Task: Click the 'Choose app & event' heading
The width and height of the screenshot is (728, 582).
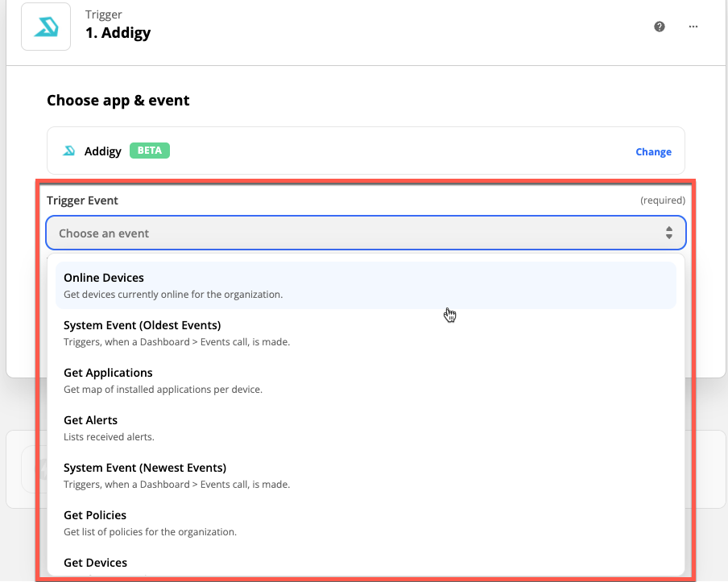Action: pyautogui.click(x=118, y=101)
